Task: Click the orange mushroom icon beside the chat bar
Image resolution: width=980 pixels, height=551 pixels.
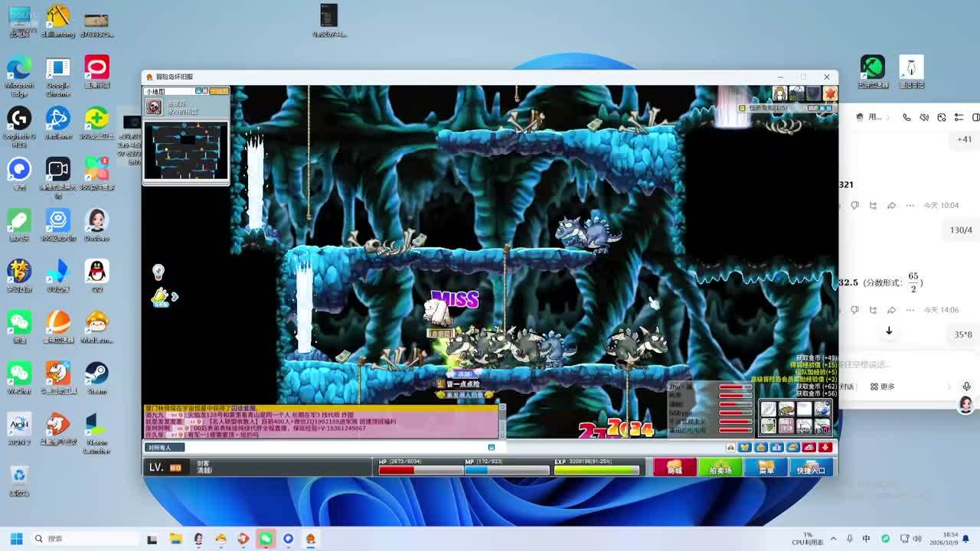Action: (731, 447)
